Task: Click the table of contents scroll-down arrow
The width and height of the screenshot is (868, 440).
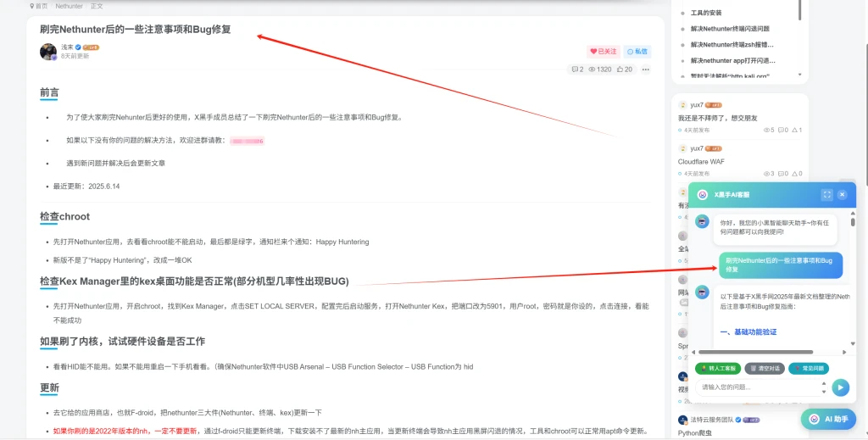Action: pyautogui.click(x=799, y=74)
